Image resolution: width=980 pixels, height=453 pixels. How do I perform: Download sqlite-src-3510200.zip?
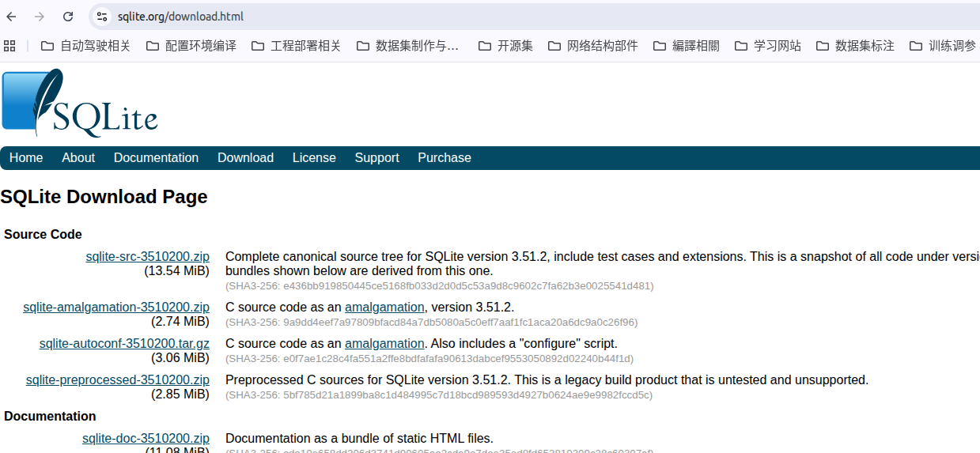tap(148, 256)
